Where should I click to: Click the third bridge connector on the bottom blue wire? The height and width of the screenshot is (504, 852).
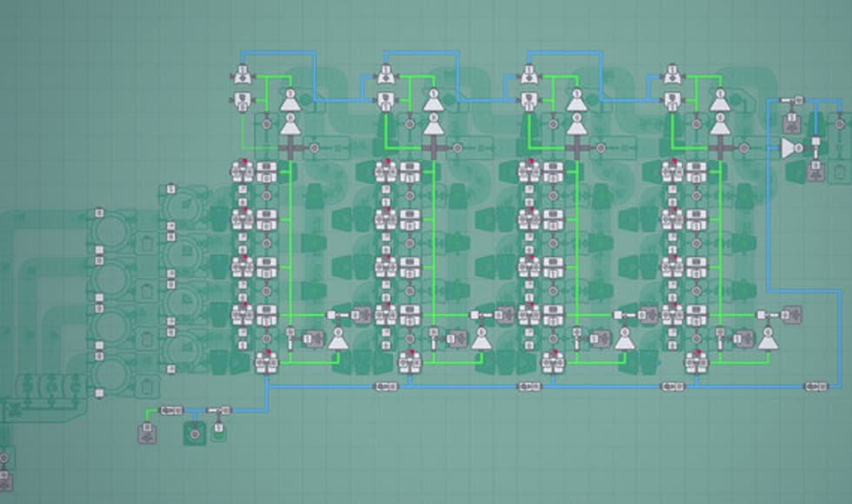(673, 387)
